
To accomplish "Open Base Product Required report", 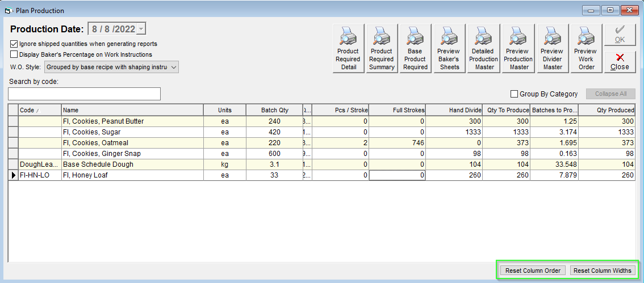I will click(x=415, y=48).
